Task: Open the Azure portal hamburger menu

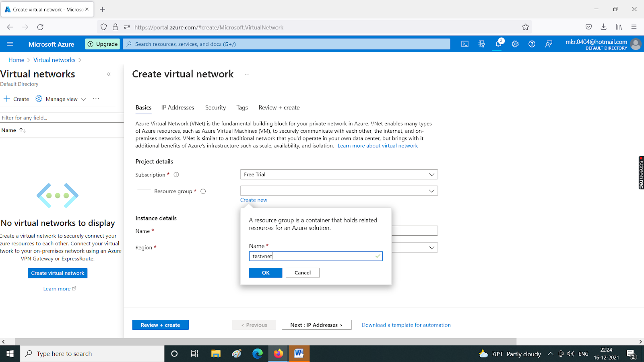Action: [10, 44]
